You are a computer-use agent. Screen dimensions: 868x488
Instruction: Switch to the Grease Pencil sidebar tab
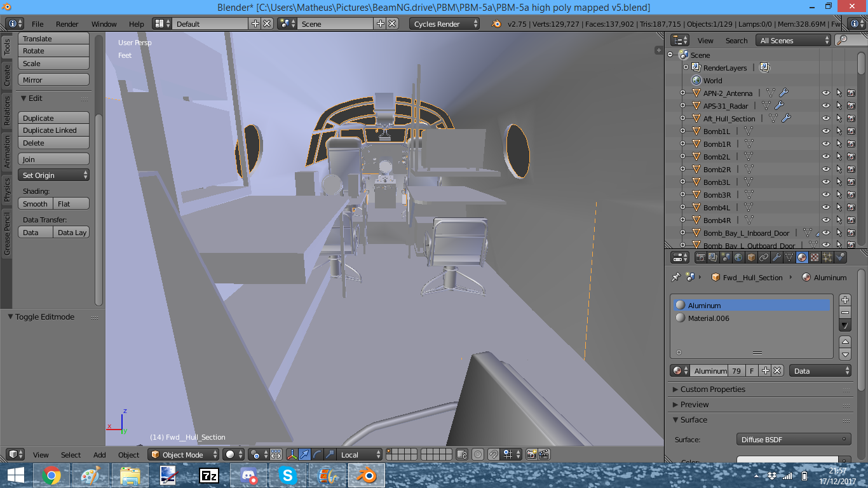point(7,234)
